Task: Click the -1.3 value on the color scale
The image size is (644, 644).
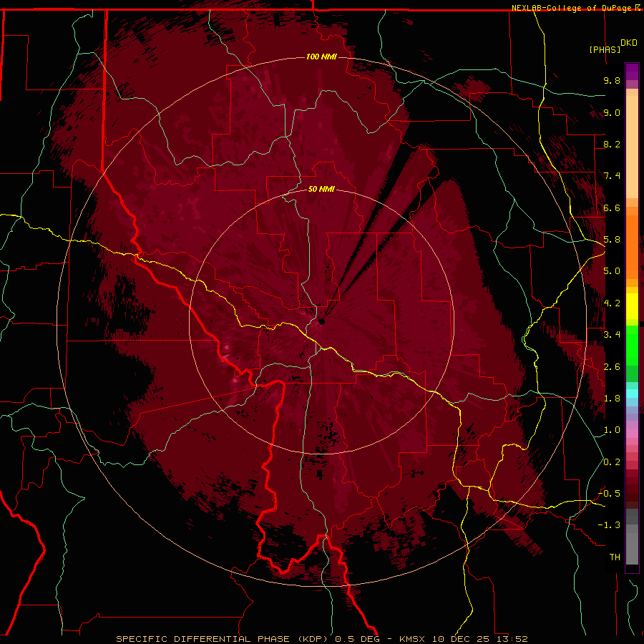Action: [x=609, y=525]
